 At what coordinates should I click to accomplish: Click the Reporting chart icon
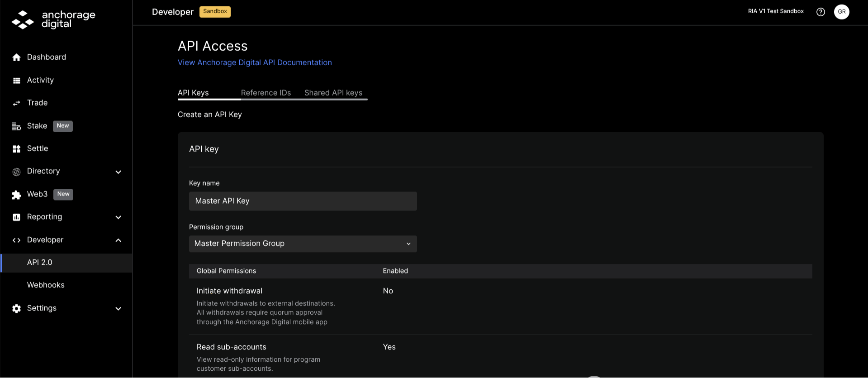pyautogui.click(x=17, y=217)
